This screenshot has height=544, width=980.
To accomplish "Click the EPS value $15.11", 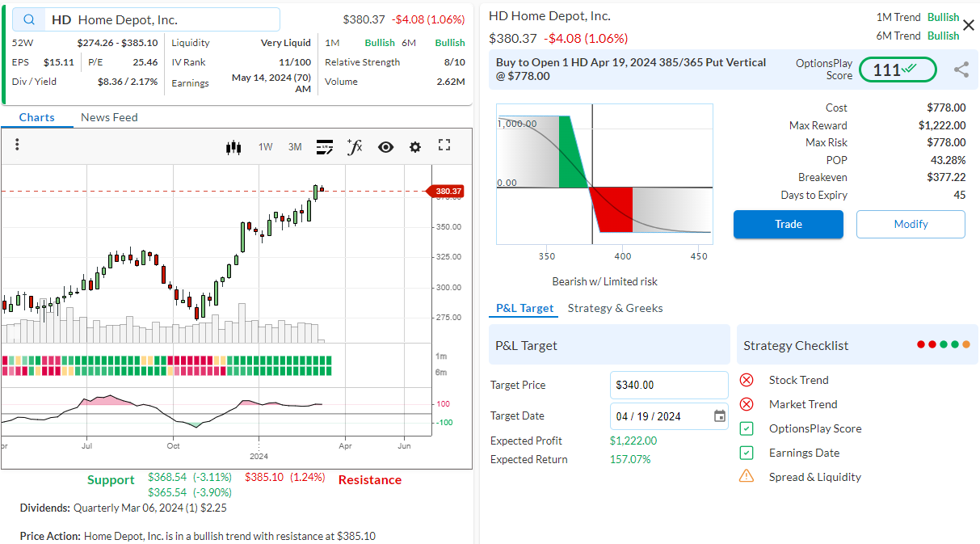I will pyautogui.click(x=59, y=62).
